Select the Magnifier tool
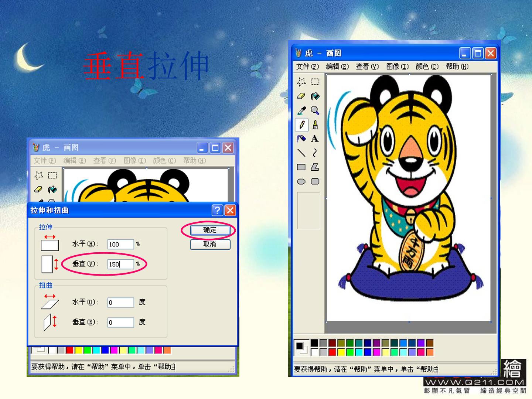532x399 pixels. click(315, 110)
